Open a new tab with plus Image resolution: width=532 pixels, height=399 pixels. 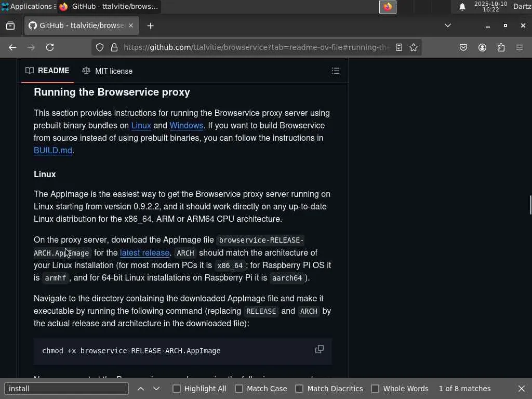[150, 26]
